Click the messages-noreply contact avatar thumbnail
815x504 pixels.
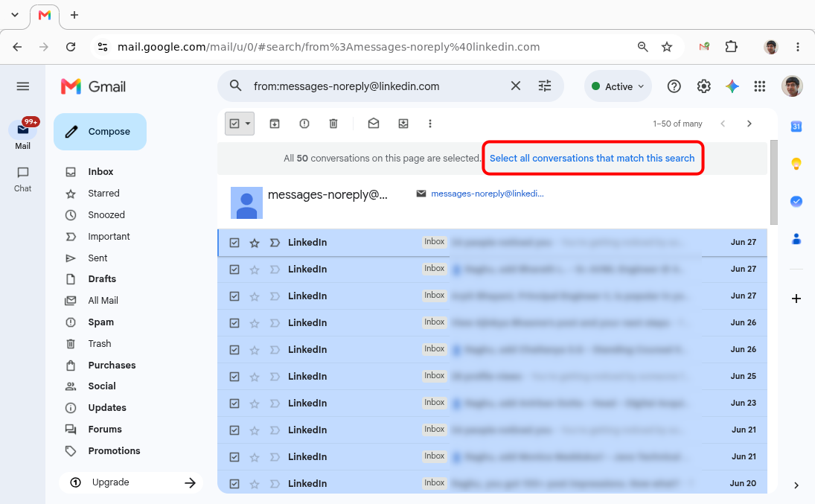pos(246,202)
